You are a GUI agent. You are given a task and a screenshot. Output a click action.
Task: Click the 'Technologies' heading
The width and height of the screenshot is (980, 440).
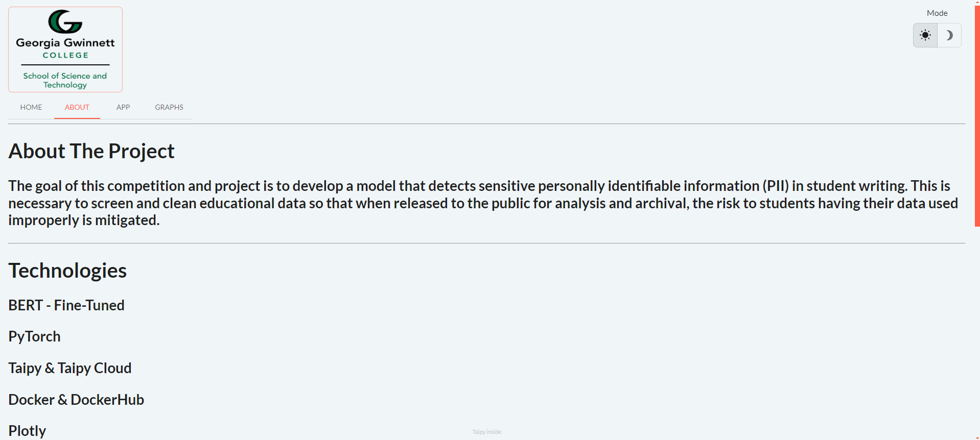click(x=67, y=271)
